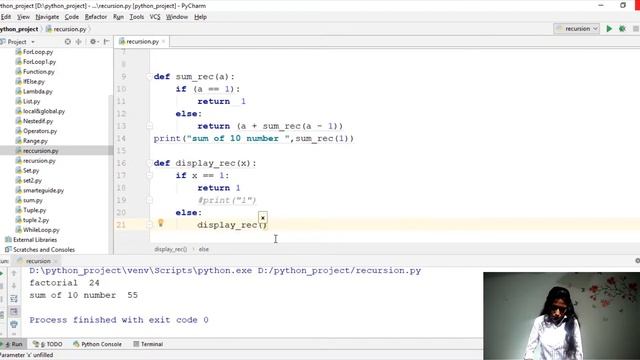Click the intention lightbulb on line 21
Viewport: 640px width, 360px height.
161,223
